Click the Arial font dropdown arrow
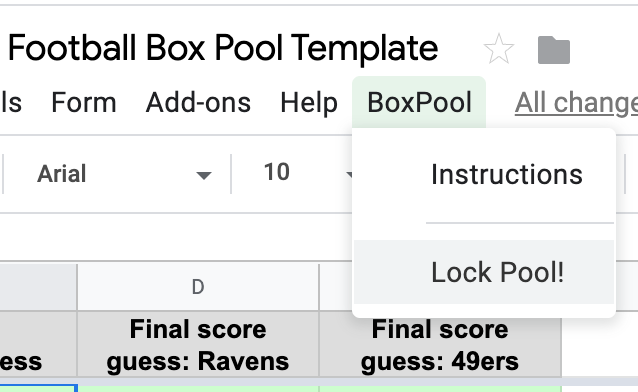Image resolution: width=638 pixels, height=392 pixels. [x=203, y=175]
